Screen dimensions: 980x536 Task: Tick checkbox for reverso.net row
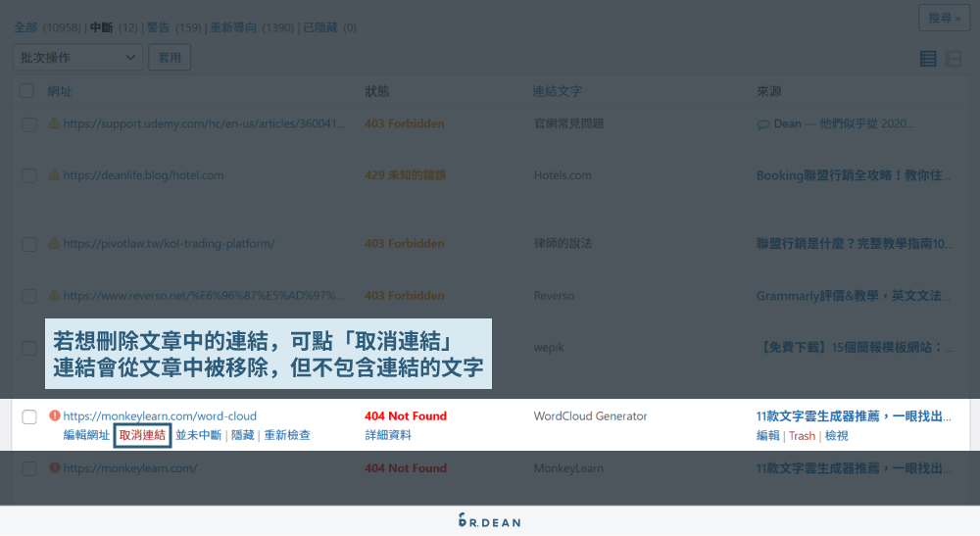[29, 296]
